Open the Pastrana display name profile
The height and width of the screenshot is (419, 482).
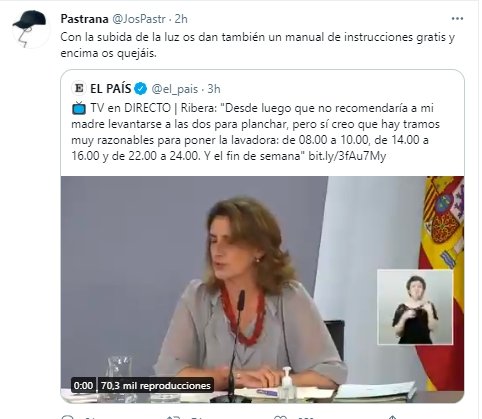84,19
